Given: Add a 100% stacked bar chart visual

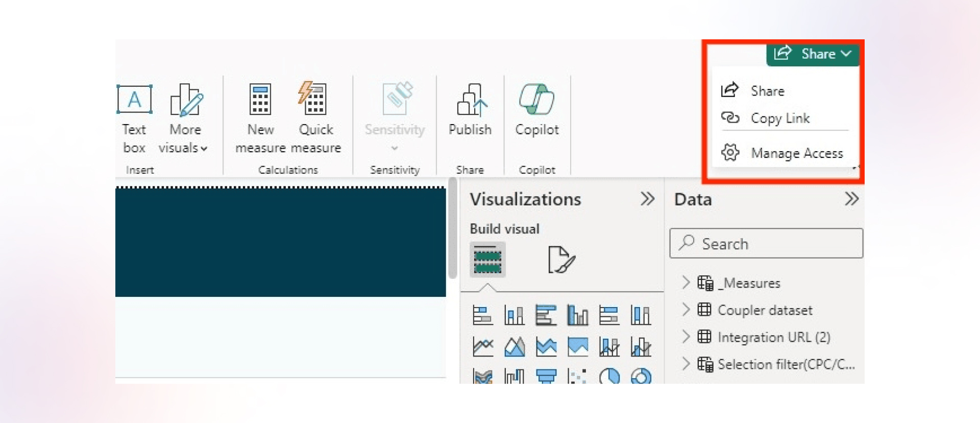Looking at the screenshot, I should coord(609,315).
